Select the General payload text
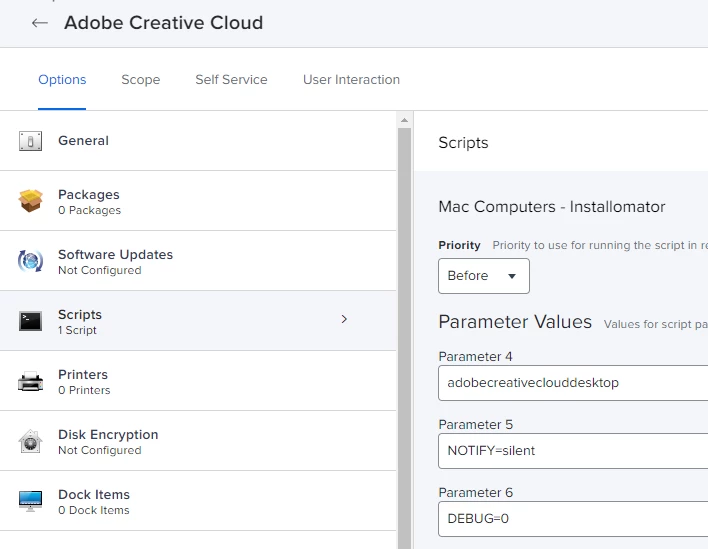This screenshot has width=708, height=549. coord(84,140)
